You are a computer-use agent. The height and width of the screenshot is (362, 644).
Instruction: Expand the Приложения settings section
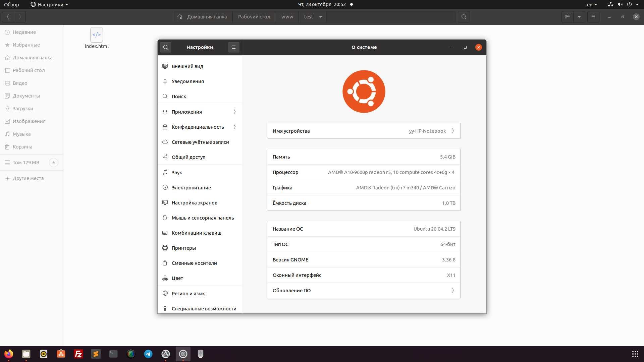tap(200, 112)
